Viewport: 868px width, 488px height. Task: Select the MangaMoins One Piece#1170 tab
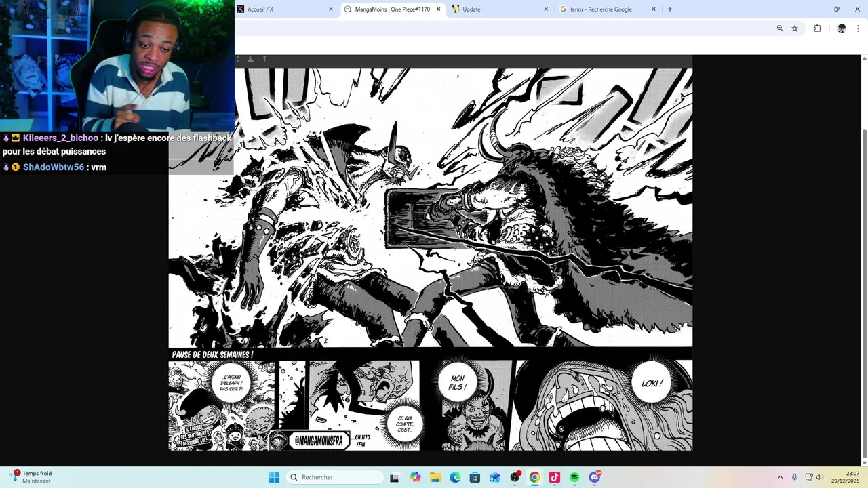click(x=392, y=9)
